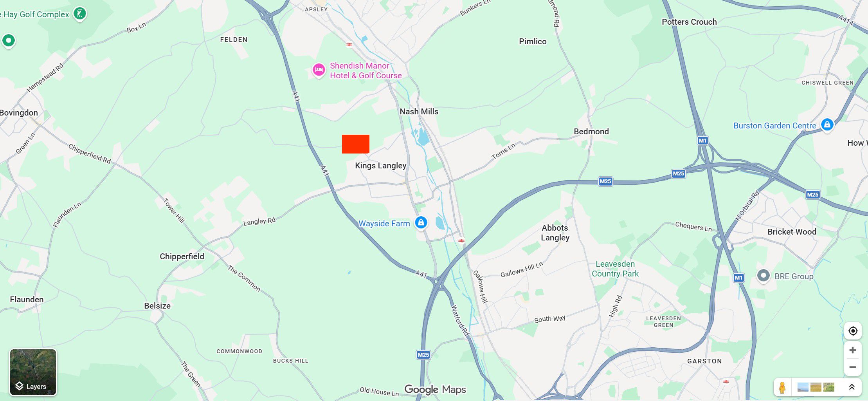The image size is (868, 401).
Task: Click the Burston Garden Centre shop pin
Action: [x=827, y=125]
